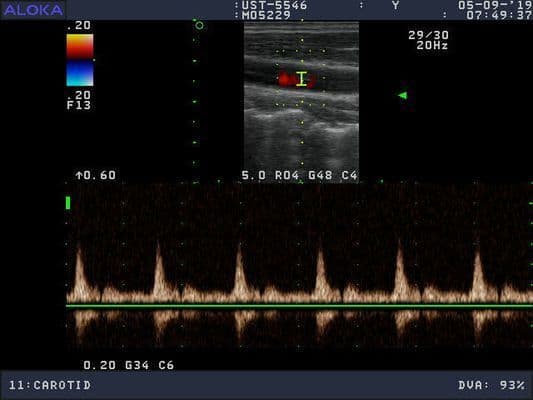Click the green bar beside the spectral scale
Viewport: 533px width, 400px height.
point(68,203)
